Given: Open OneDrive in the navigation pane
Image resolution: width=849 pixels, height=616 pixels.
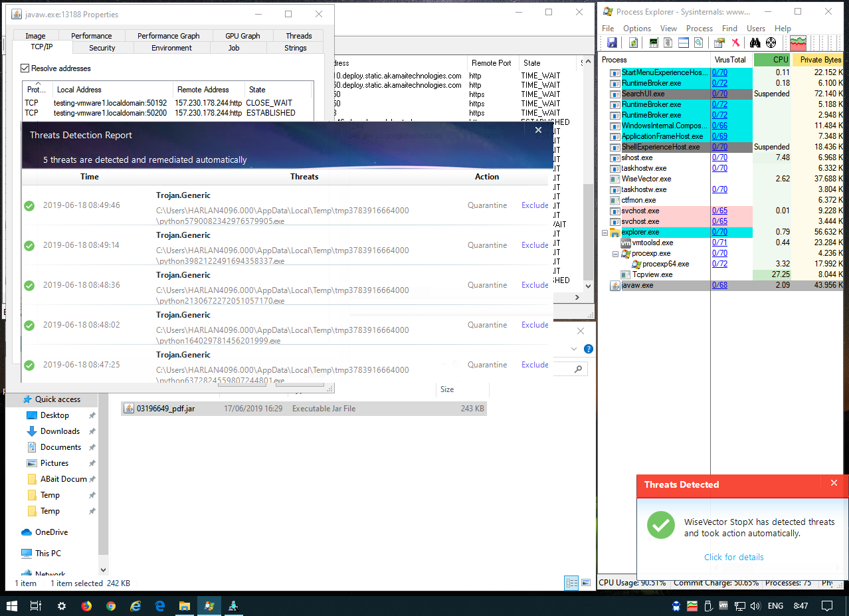Looking at the screenshot, I should point(51,532).
